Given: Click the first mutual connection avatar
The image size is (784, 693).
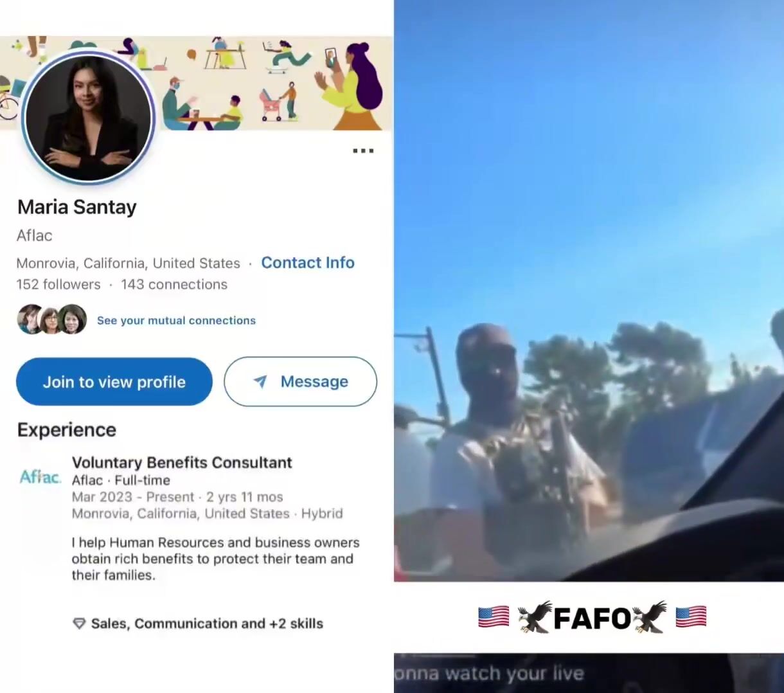Looking at the screenshot, I should [x=30, y=319].
